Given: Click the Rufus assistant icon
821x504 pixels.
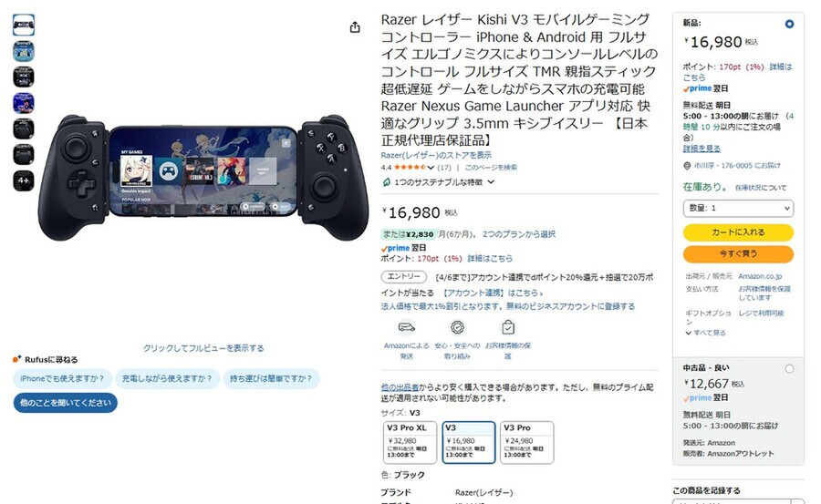Looking at the screenshot, I should (x=16, y=359).
